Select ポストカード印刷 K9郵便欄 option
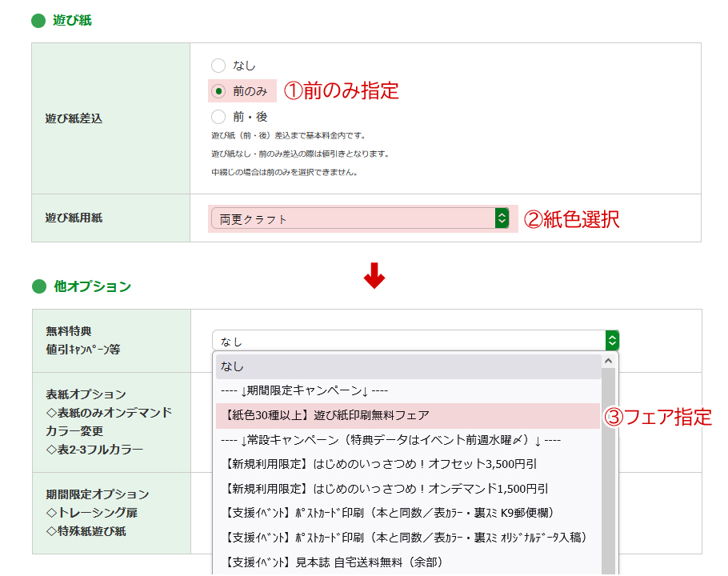Image resolution: width=728 pixels, height=576 pixels. (406, 513)
